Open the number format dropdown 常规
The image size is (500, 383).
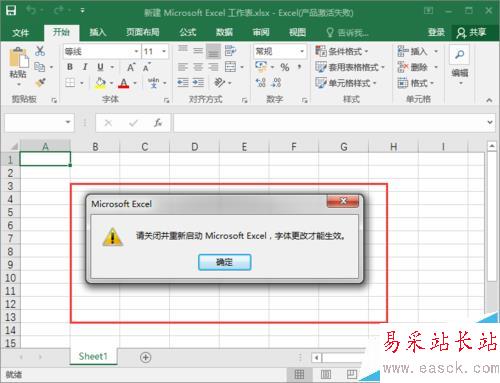(x=280, y=51)
